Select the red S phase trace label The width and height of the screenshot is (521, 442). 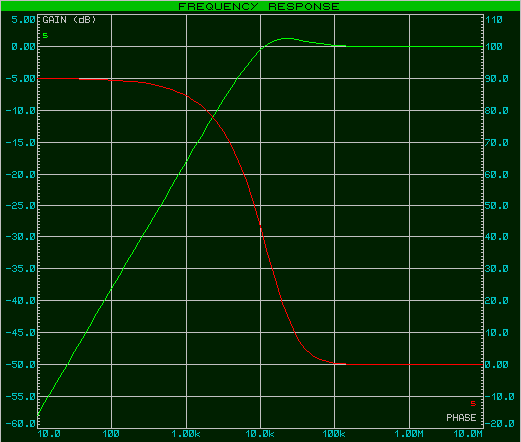(473, 404)
